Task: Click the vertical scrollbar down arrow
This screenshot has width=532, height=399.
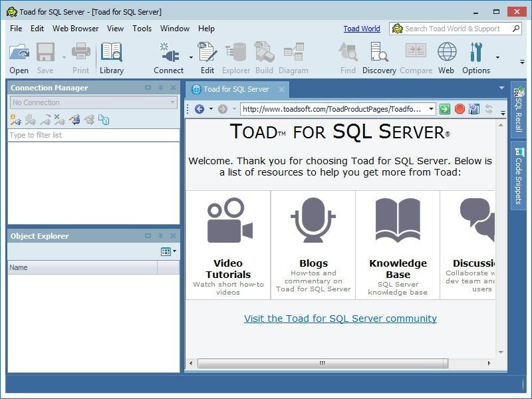Action: tap(501, 352)
